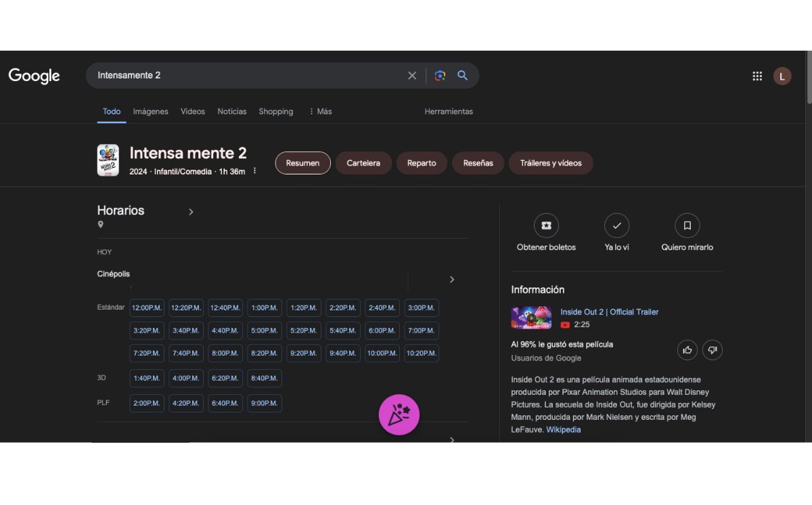The image size is (812, 505).
Task: Select the 12:00 P.M. Estándar showtime
Action: pyautogui.click(x=147, y=308)
